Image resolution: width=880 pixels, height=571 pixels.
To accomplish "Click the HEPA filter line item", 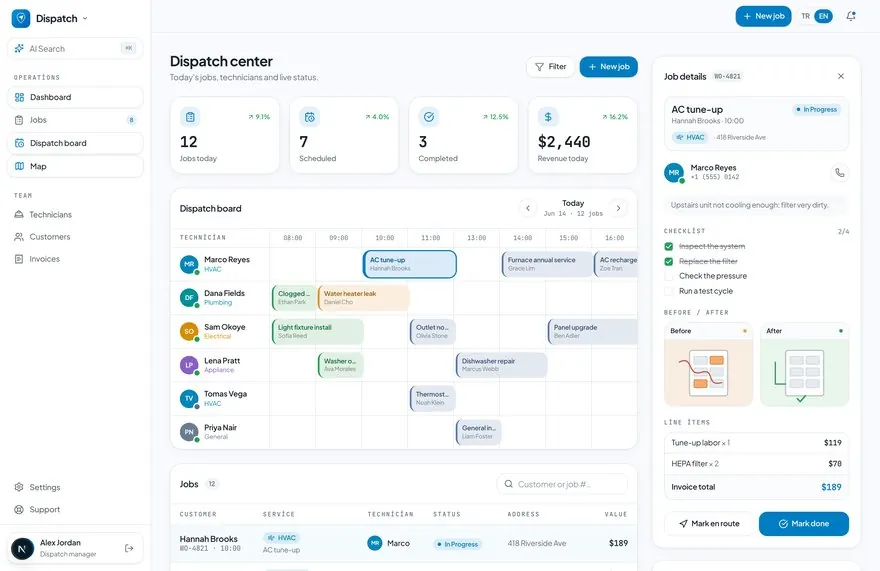I will click(756, 464).
